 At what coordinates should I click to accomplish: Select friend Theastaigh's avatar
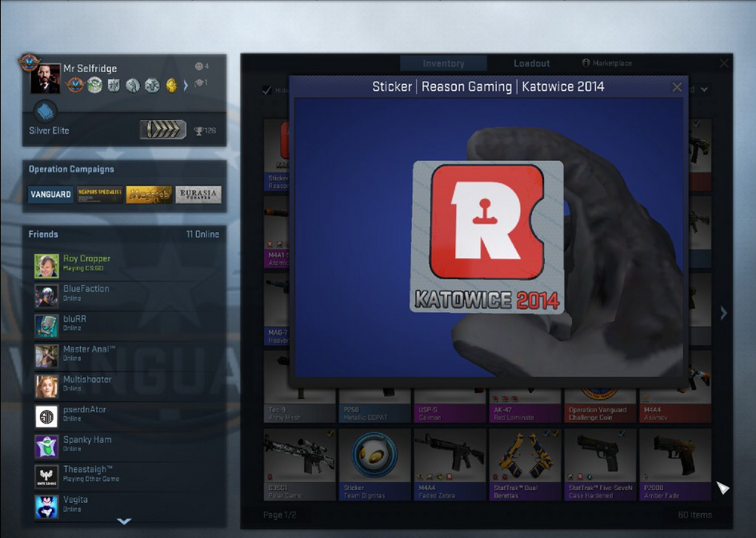click(46, 476)
